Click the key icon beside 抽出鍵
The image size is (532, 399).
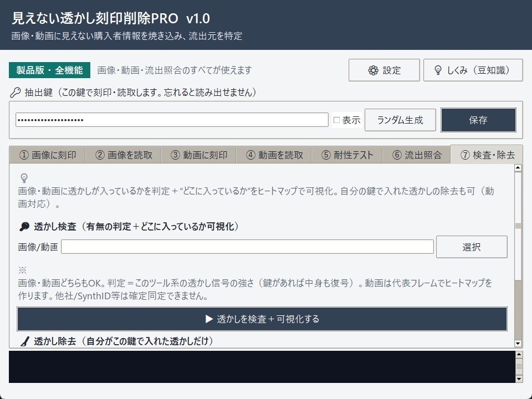16,93
